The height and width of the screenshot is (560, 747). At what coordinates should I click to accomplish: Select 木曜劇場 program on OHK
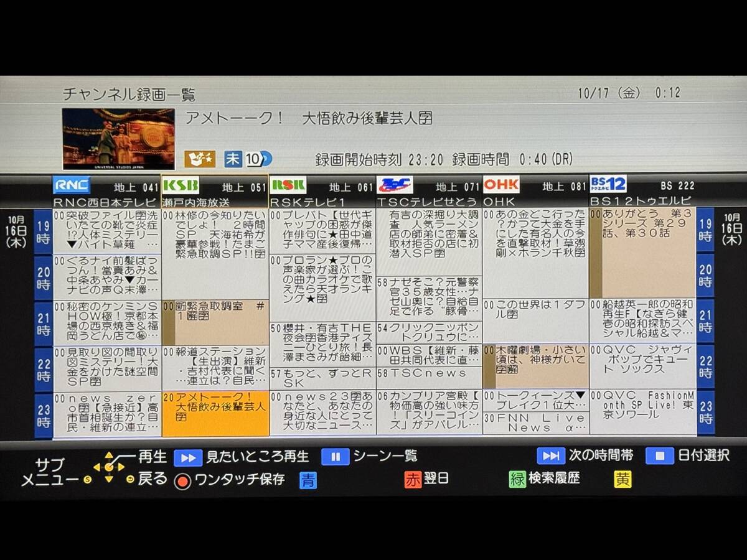coord(535,366)
